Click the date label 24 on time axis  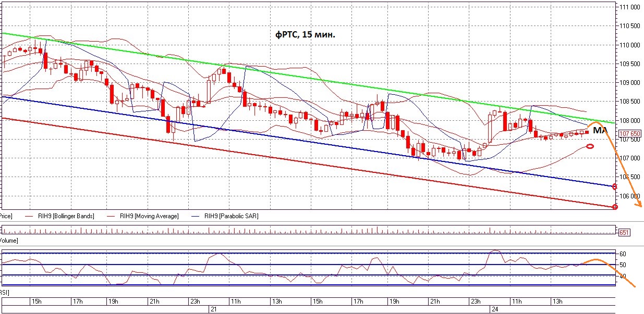click(494, 309)
